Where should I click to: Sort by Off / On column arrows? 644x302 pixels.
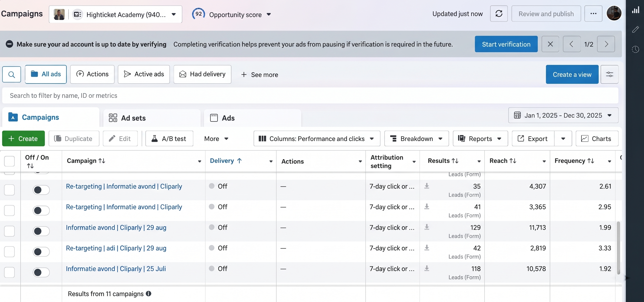(30, 166)
